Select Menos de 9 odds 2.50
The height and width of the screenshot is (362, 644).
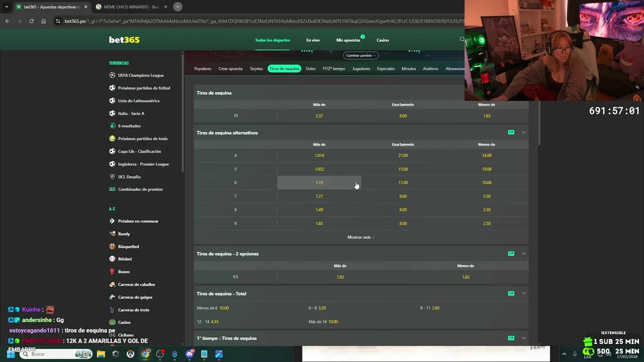click(487, 223)
